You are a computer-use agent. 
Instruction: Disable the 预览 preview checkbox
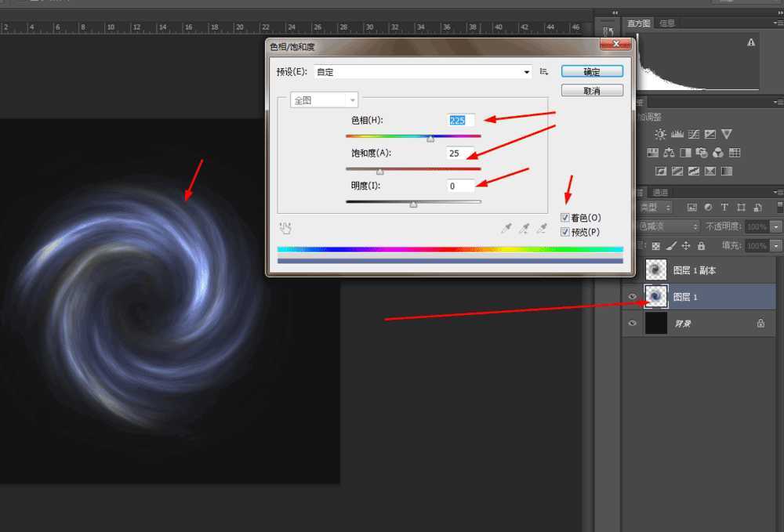pos(565,231)
